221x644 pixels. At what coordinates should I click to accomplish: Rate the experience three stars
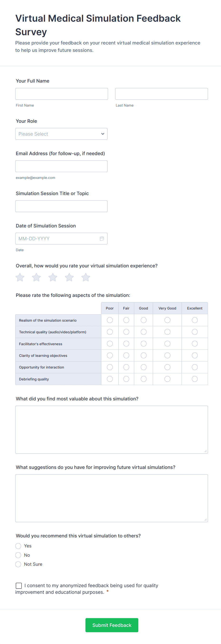coord(53,277)
